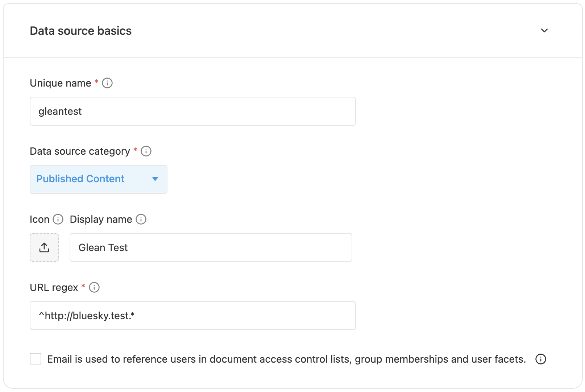The height and width of the screenshot is (392, 585).
Task: Focus the Unique name field showing gleantest
Action: coord(192,111)
